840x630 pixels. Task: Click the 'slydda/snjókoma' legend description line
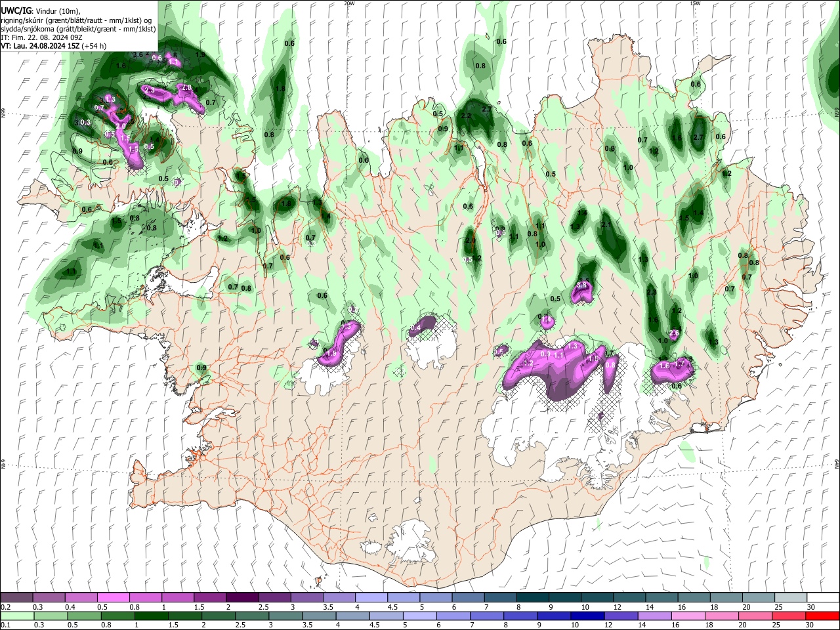pos(78,29)
